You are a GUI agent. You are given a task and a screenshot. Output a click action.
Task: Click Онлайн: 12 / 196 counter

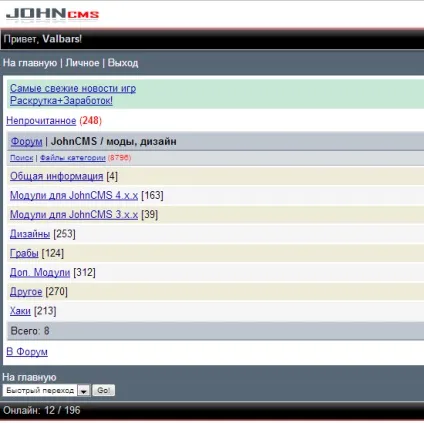pos(42,410)
